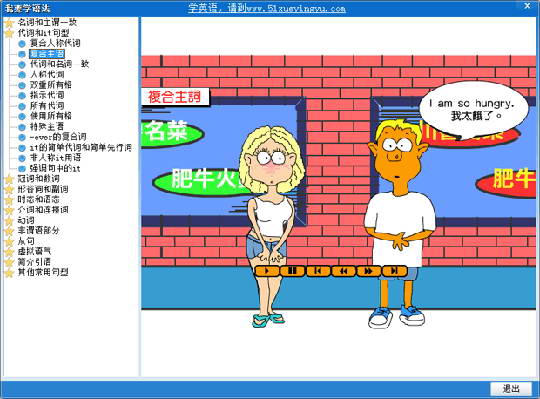This screenshot has height=399, width=540.
Task: Open the it的简单代词和简单先行词 lesson
Action: tap(81, 148)
